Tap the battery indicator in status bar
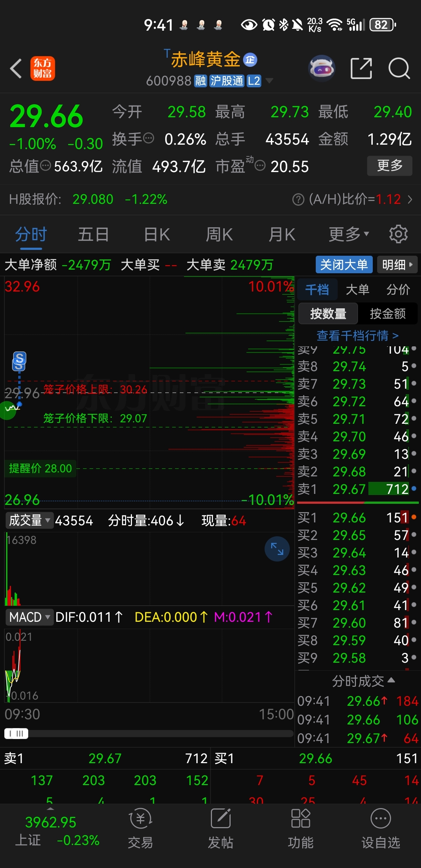Image resolution: width=421 pixels, height=868 pixels. coord(383,25)
